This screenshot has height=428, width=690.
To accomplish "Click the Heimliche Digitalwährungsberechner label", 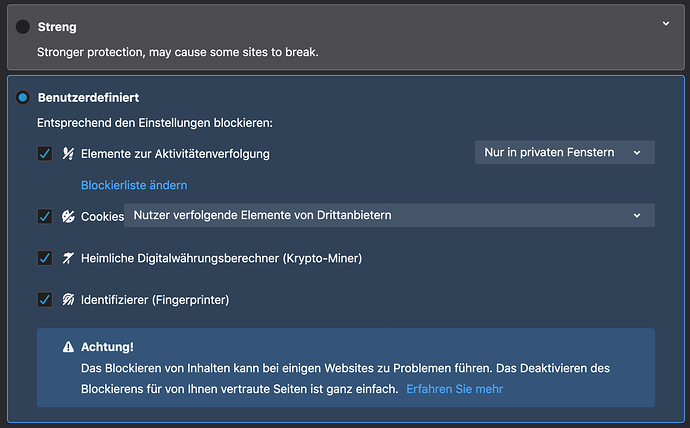I will click(221, 258).
